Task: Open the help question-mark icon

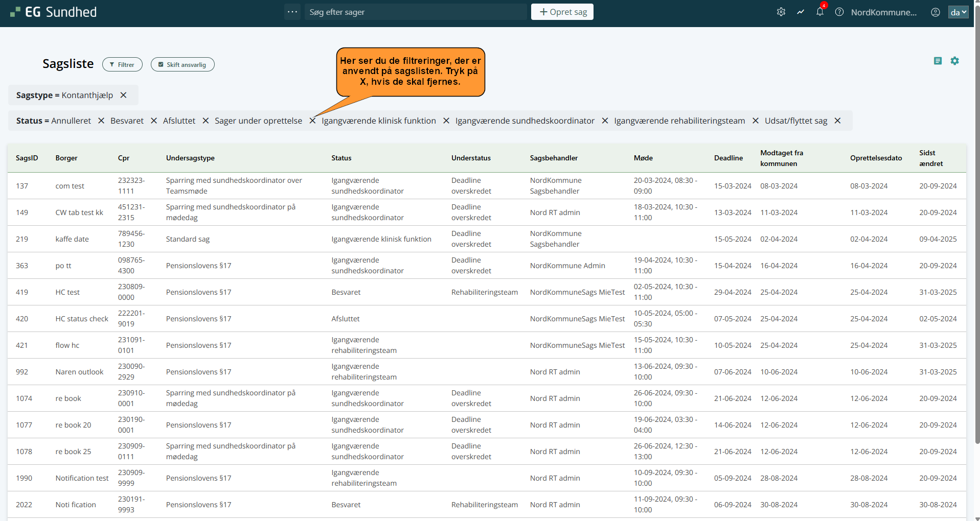Action: point(839,12)
